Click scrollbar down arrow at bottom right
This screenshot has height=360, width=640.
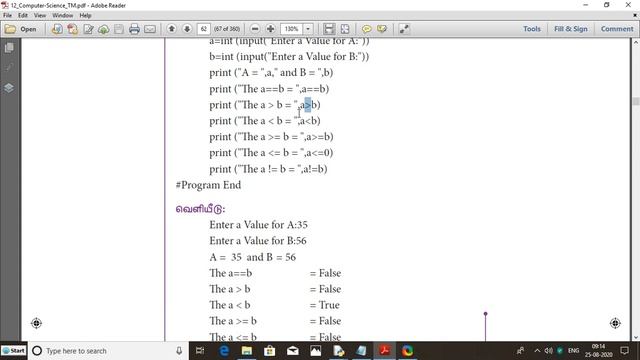[x=636, y=338]
